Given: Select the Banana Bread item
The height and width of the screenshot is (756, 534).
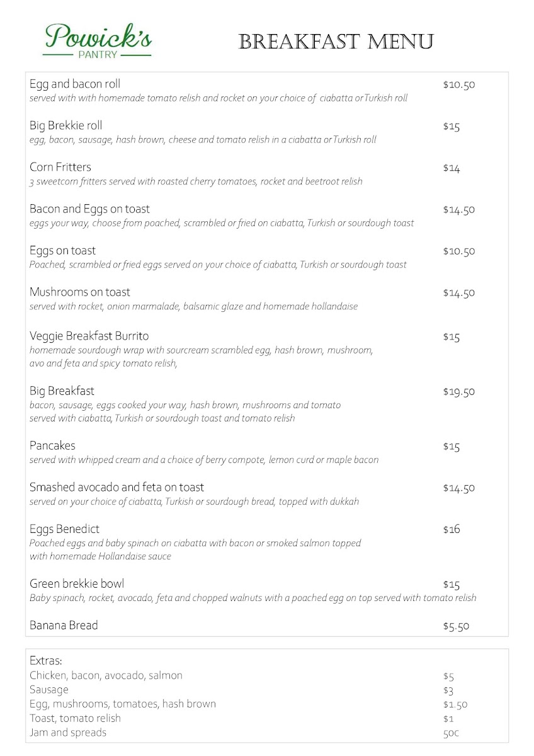Looking at the screenshot, I should [x=64, y=626].
